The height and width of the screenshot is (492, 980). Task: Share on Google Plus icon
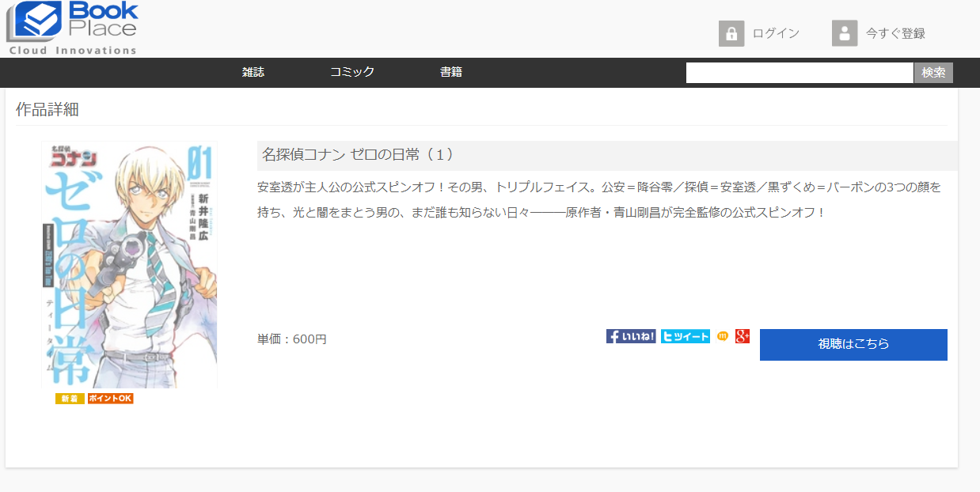pos(743,336)
